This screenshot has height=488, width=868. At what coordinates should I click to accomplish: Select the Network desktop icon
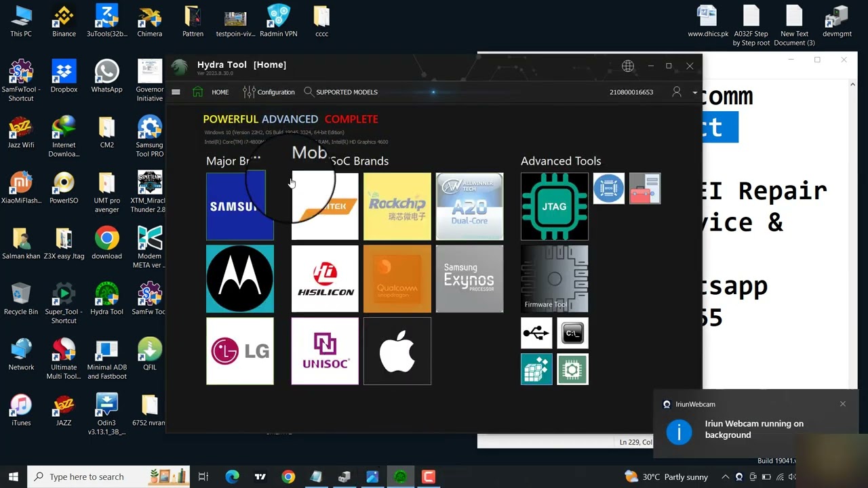(21, 354)
